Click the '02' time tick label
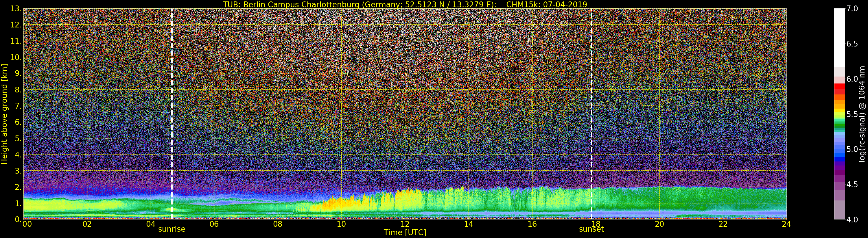Image resolution: width=868 pixels, height=238 pixels. pos(87,224)
